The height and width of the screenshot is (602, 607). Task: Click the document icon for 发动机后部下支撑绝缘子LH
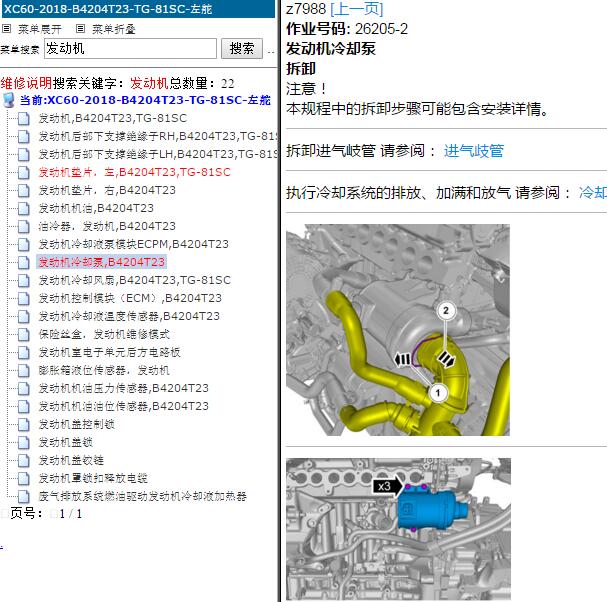24,154
